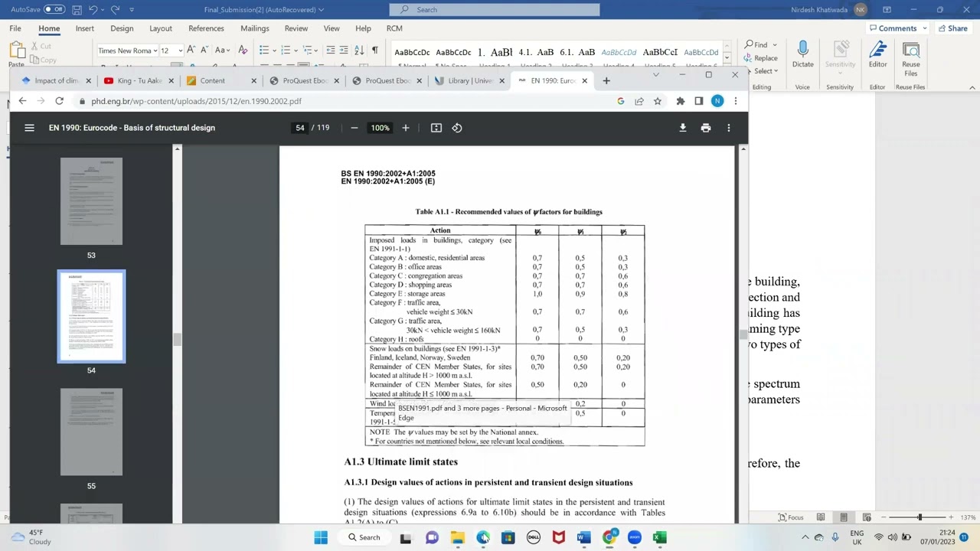Open a new Chrome tab
Image resolution: width=980 pixels, height=551 pixels.
click(606, 80)
